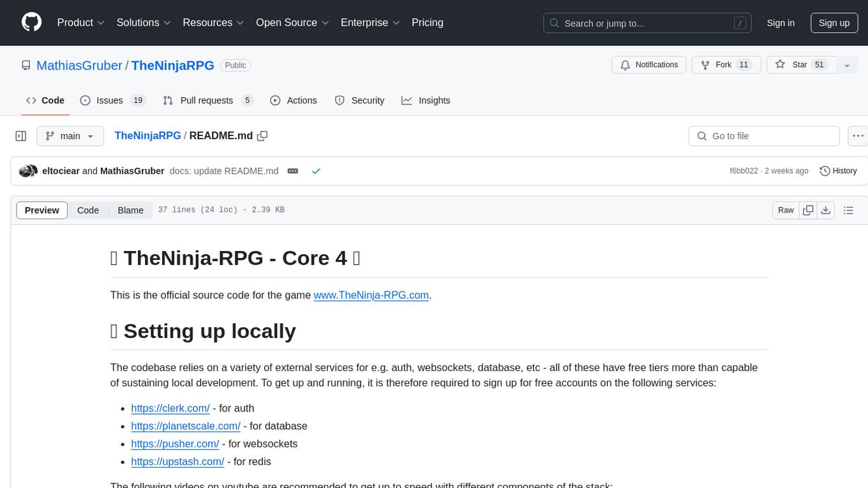Click the Public visibility badge

point(236,65)
